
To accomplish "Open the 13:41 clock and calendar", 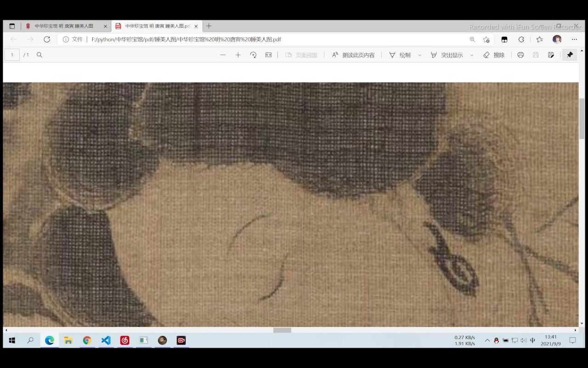I will [551, 340].
